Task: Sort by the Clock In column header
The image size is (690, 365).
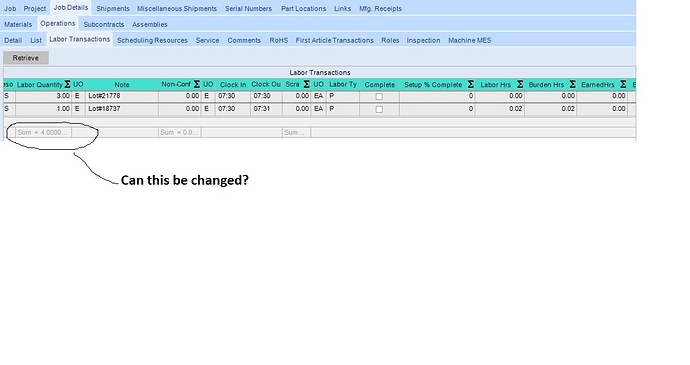Action: point(233,85)
